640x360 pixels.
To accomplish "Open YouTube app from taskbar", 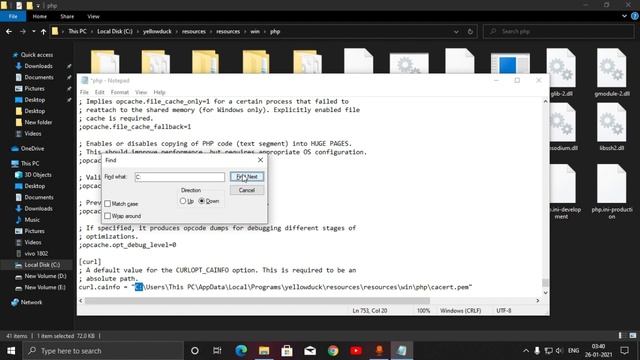I will (x=356, y=351).
